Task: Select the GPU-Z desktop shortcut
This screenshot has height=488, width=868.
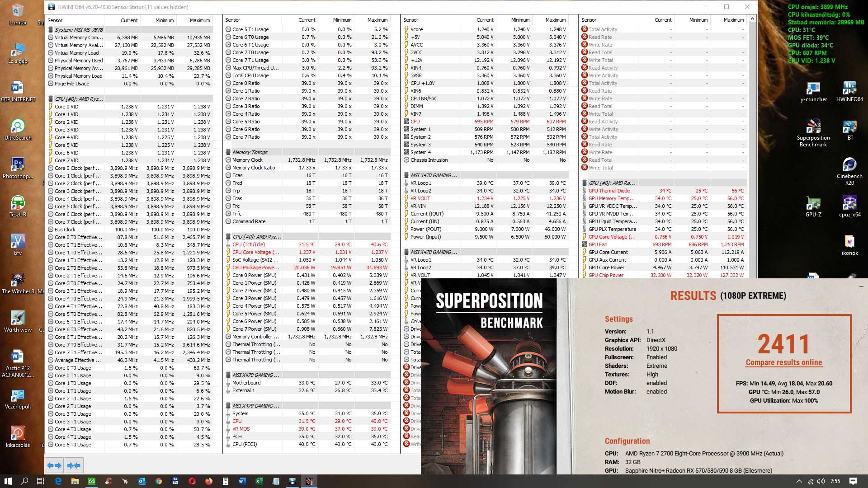Action: coord(813,207)
